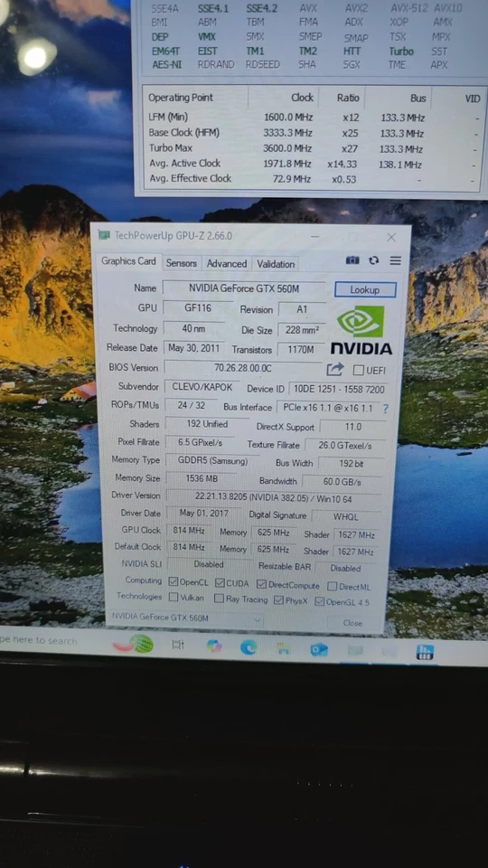Launch Copilot from the taskbar

point(213,646)
